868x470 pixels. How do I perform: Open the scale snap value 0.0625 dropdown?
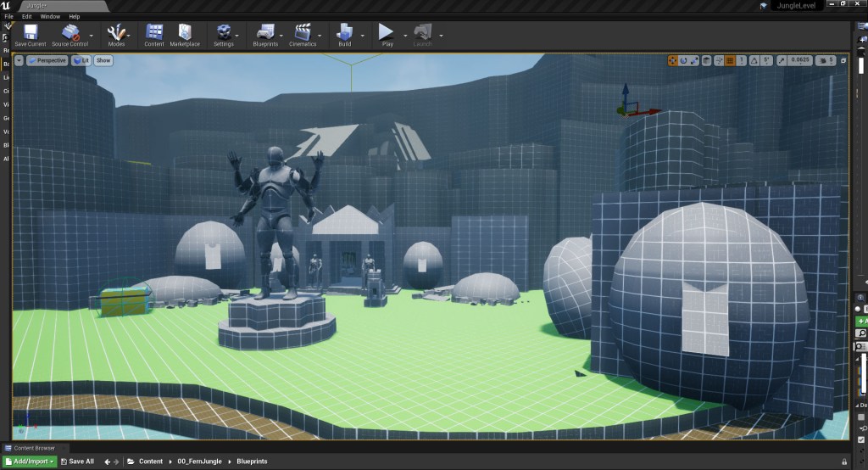click(x=799, y=60)
